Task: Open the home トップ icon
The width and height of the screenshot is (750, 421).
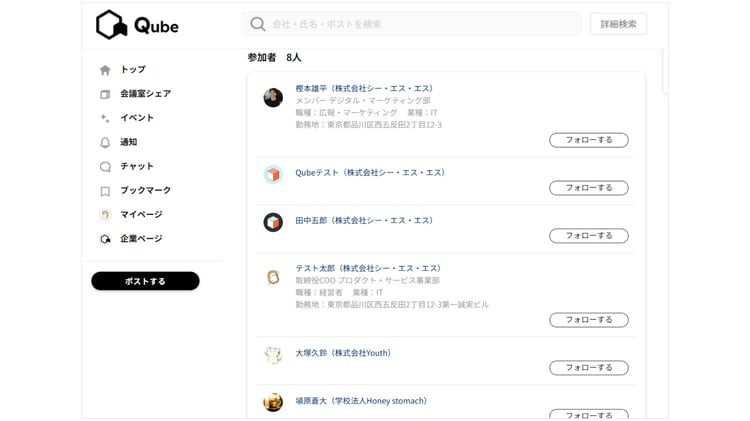Action: pos(105,70)
